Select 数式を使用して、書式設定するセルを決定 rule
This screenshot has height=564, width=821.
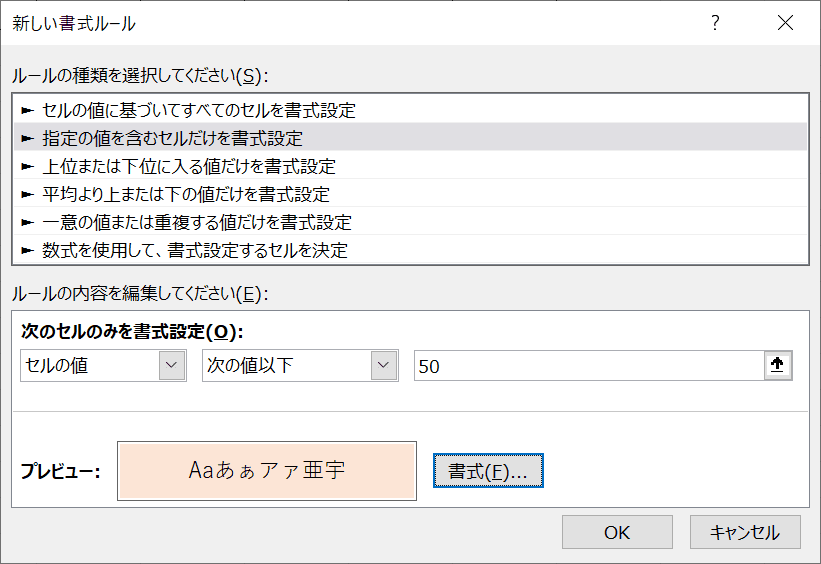pyautogui.click(x=410, y=250)
